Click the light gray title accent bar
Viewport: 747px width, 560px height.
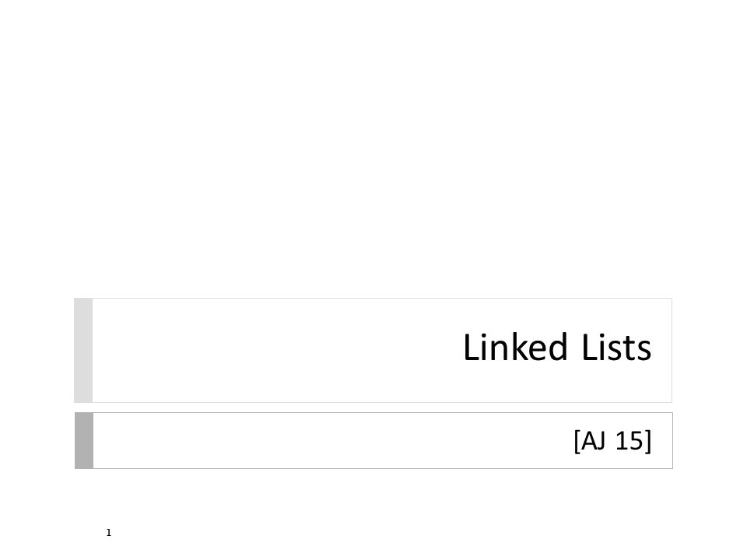(83, 351)
